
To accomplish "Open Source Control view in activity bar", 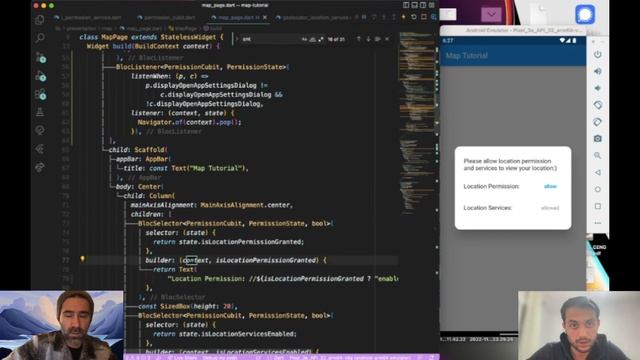I will tap(40, 58).
